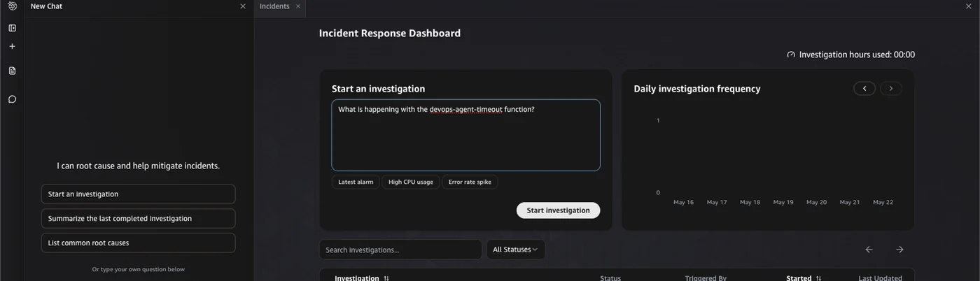Image resolution: width=980 pixels, height=281 pixels.
Task: Choose Start an investigation suggestion
Action: [x=139, y=194]
